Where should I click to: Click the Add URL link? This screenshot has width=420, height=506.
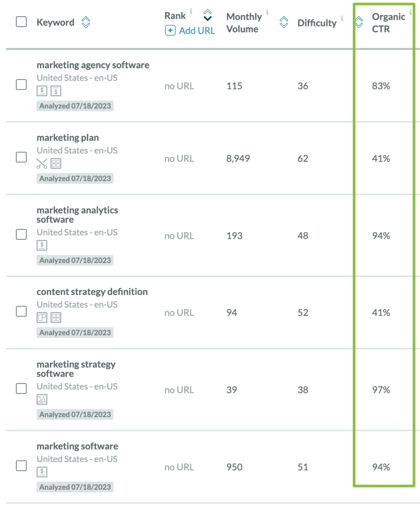click(190, 31)
